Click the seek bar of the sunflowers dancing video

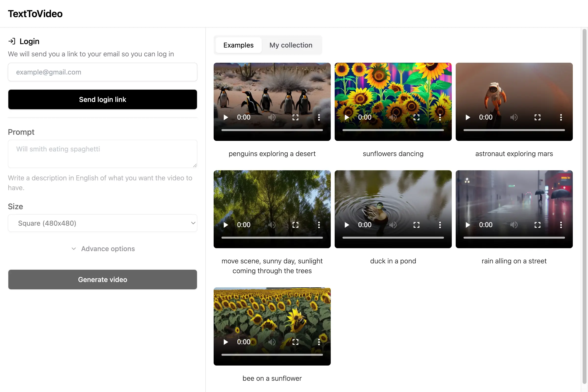(393, 130)
